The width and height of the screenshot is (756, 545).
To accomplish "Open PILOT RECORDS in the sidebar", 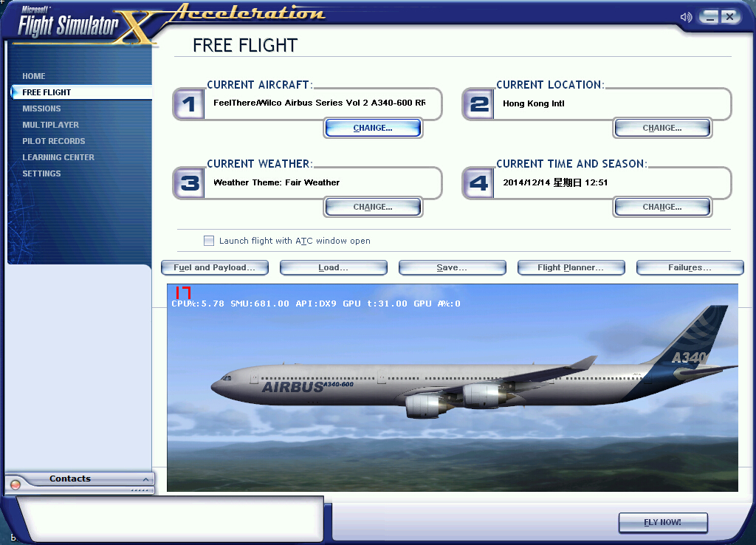I will pos(53,141).
